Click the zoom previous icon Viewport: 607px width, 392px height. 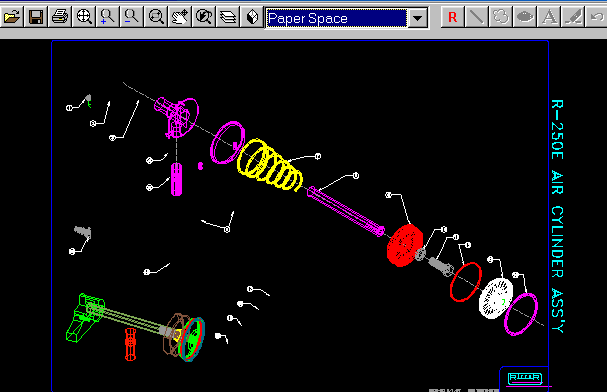pos(204,17)
